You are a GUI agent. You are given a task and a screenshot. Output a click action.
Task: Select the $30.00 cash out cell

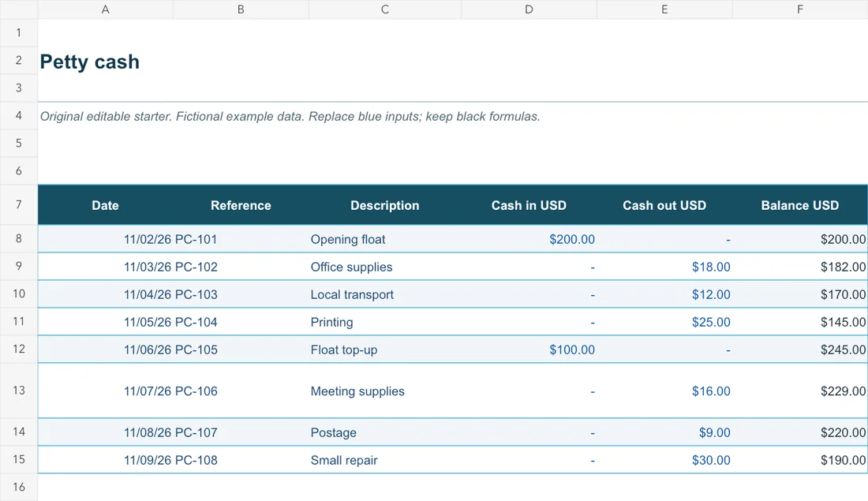664,460
